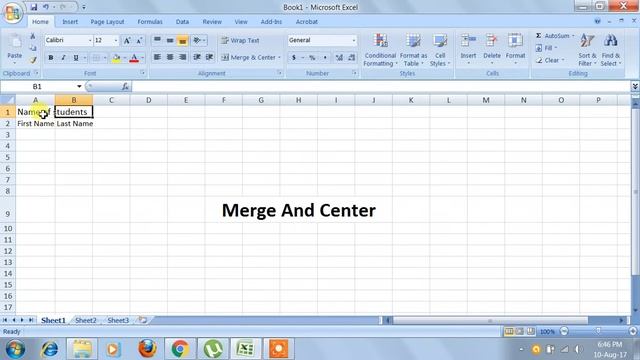Click the insert function fx icon
Viewport: 640px width, 360px height.
[125, 87]
